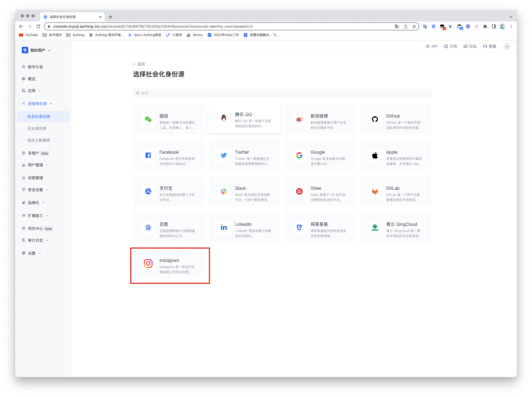Expand the 设置 section at sidebar bottom
The width and height of the screenshot is (532, 397).
click(x=31, y=253)
